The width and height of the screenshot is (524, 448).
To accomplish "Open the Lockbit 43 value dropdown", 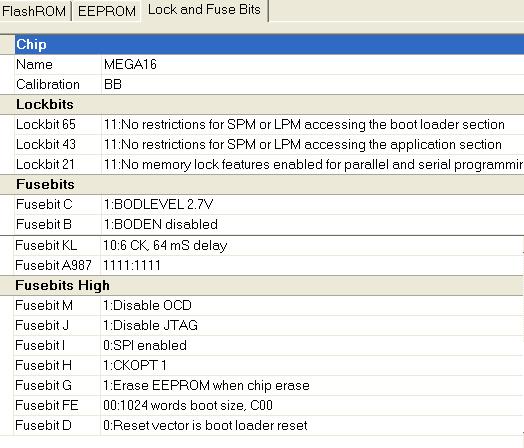I will point(312,145).
